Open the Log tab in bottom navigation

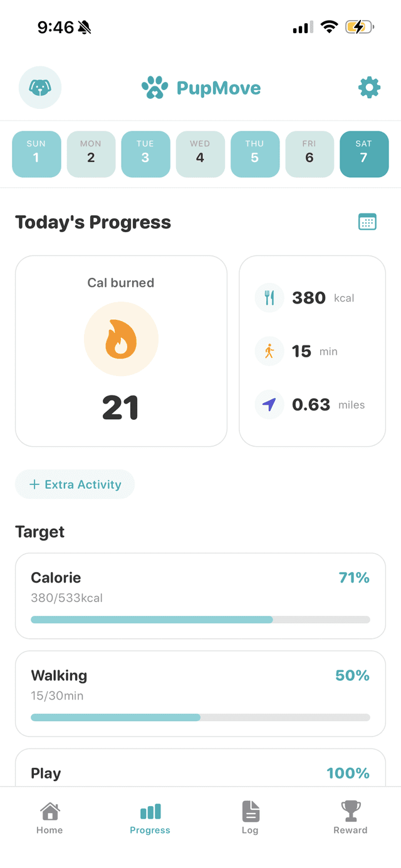pyautogui.click(x=250, y=817)
